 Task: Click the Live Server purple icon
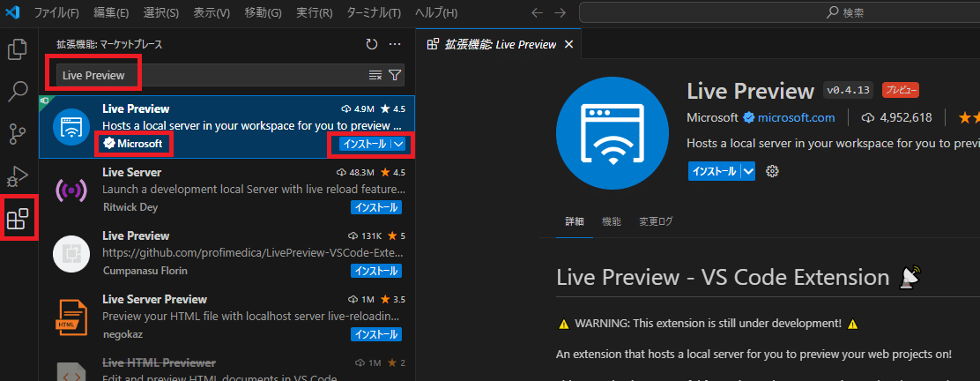pos(70,190)
